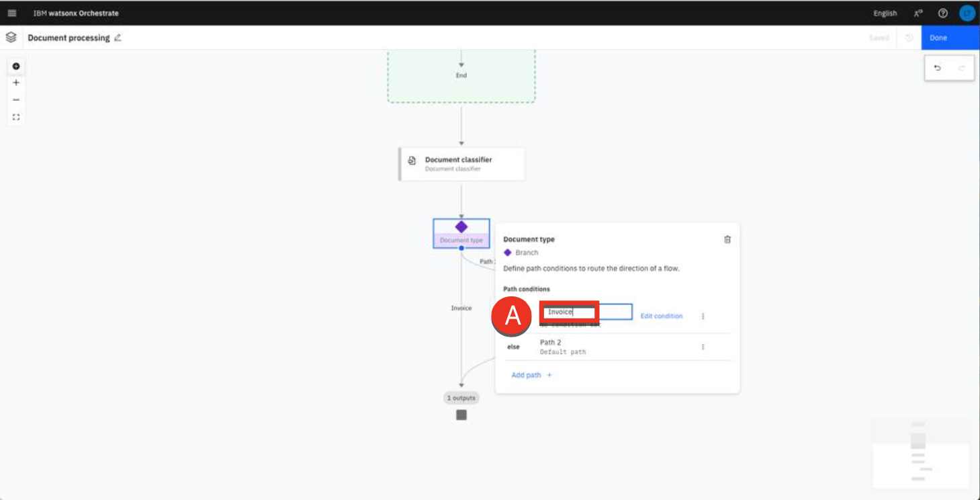980x500 pixels.
Task: Zoom out on the canvas
Action: 16,100
